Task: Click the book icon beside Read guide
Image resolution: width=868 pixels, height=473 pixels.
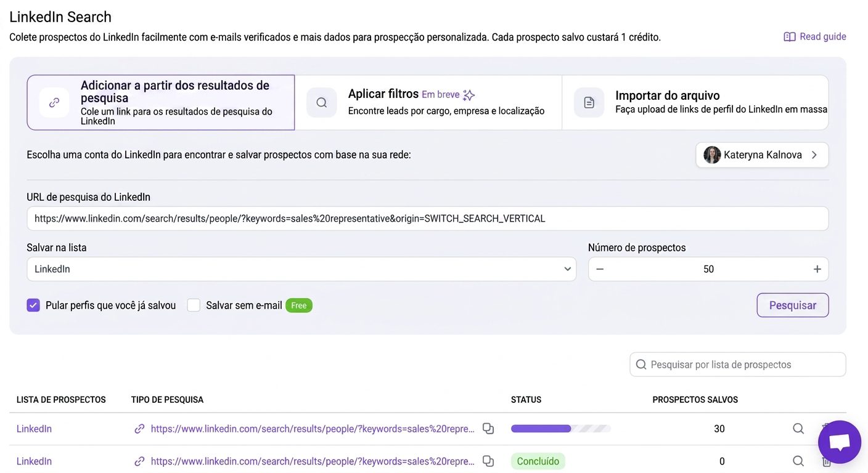Action: 790,37
